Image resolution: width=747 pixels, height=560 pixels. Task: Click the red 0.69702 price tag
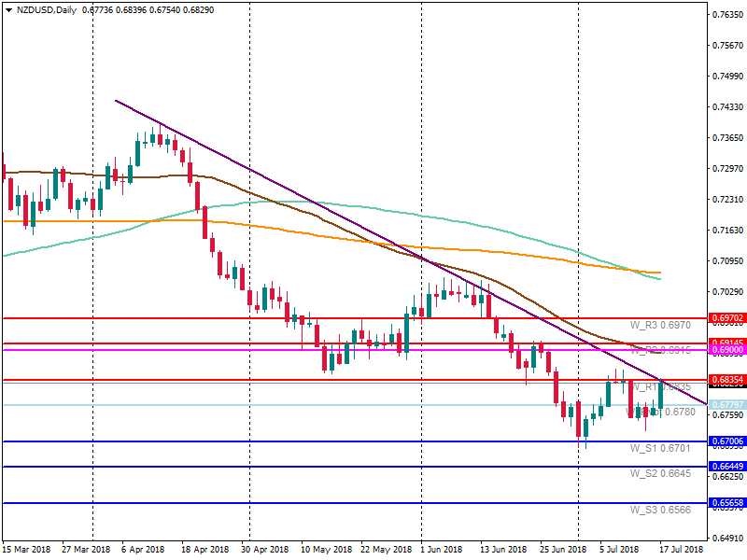(726, 318)
